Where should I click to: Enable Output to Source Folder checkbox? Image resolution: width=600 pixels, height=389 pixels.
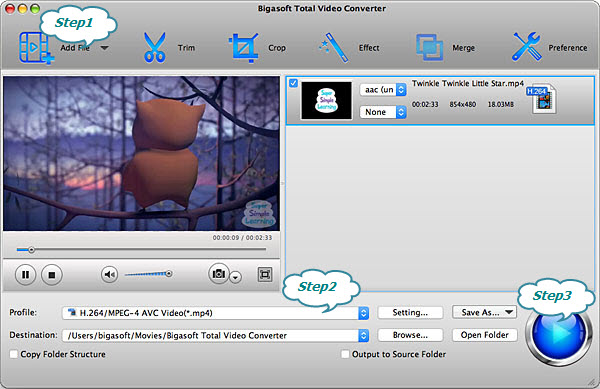pos(345,354)
